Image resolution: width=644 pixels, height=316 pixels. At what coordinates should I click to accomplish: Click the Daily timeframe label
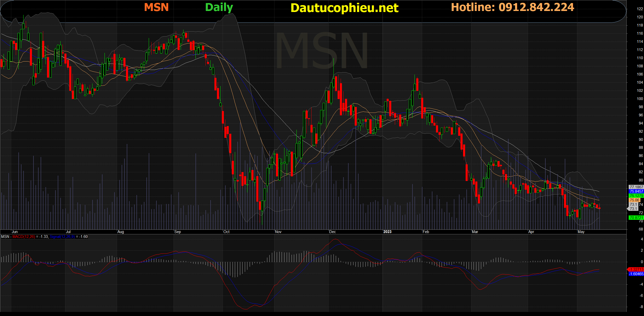click(219, 7)
